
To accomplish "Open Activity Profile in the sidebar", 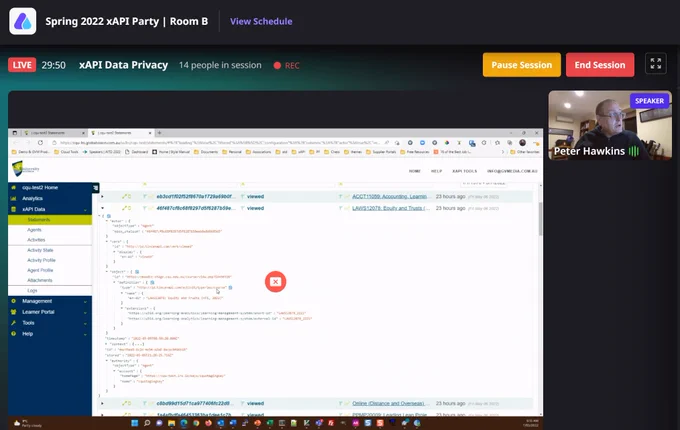I will click(41, 260).
